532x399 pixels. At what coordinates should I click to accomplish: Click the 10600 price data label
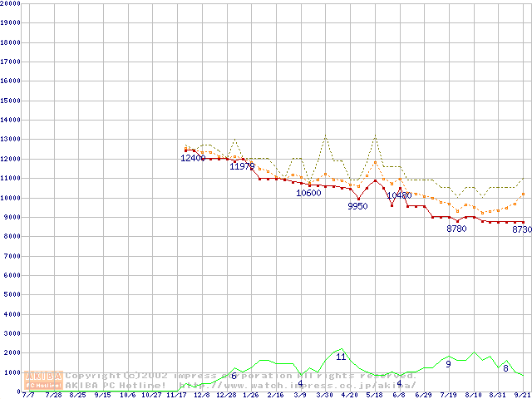click(x=308, y=193)
